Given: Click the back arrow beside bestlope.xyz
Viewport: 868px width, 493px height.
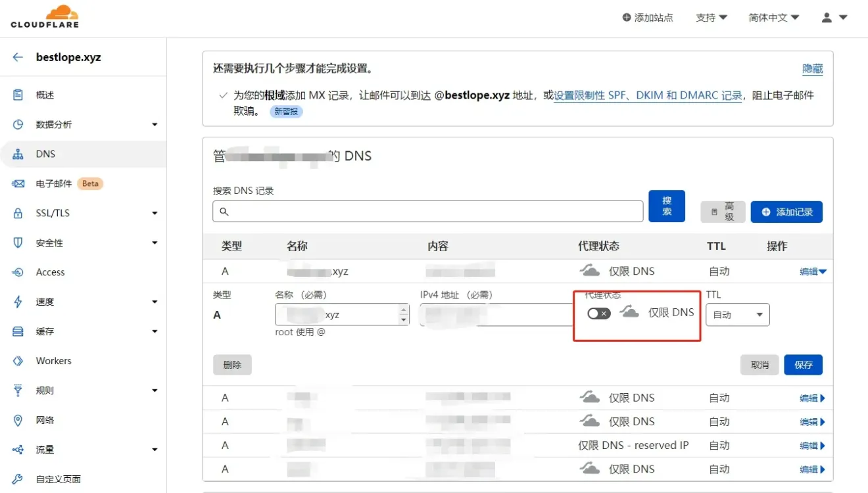Looking at the screenshot, I should click(x=18, y=57).
